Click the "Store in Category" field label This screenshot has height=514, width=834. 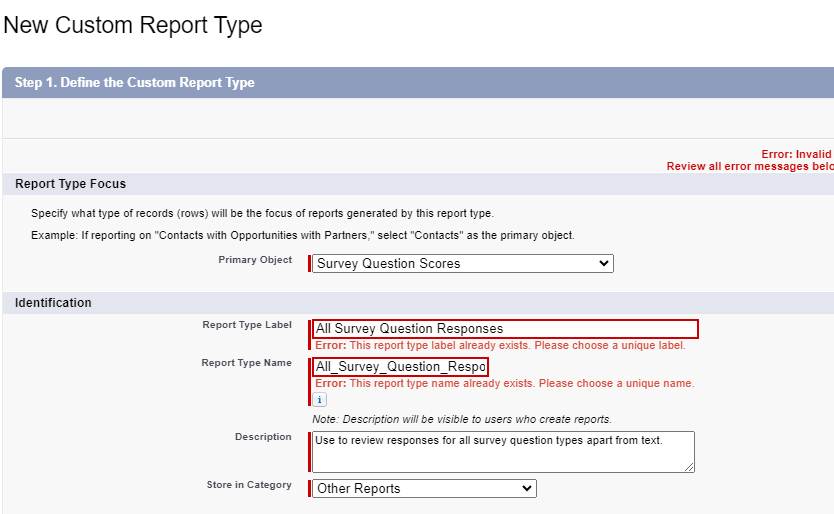249,485
